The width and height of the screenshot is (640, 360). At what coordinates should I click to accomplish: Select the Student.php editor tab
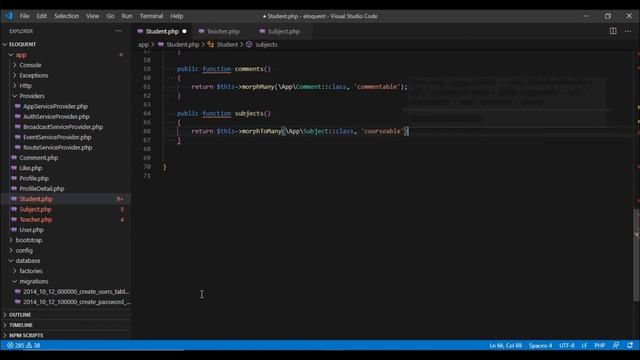click(162, 31)
